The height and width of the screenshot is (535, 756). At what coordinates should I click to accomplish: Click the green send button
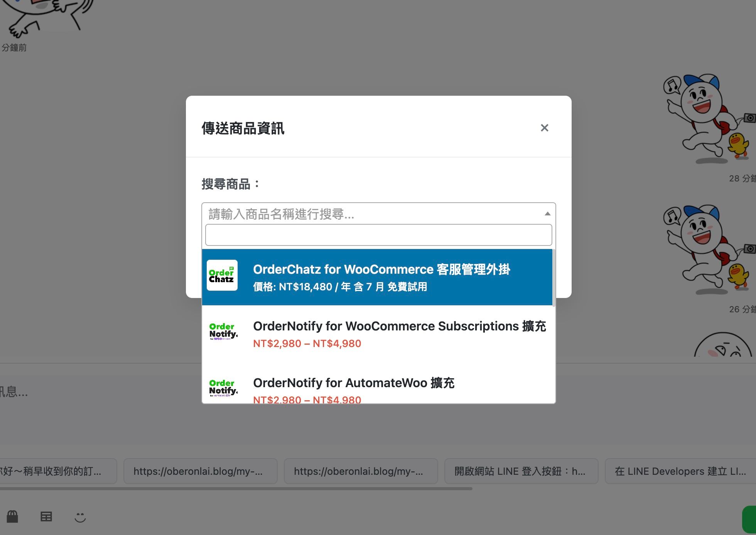coord(749,519)
